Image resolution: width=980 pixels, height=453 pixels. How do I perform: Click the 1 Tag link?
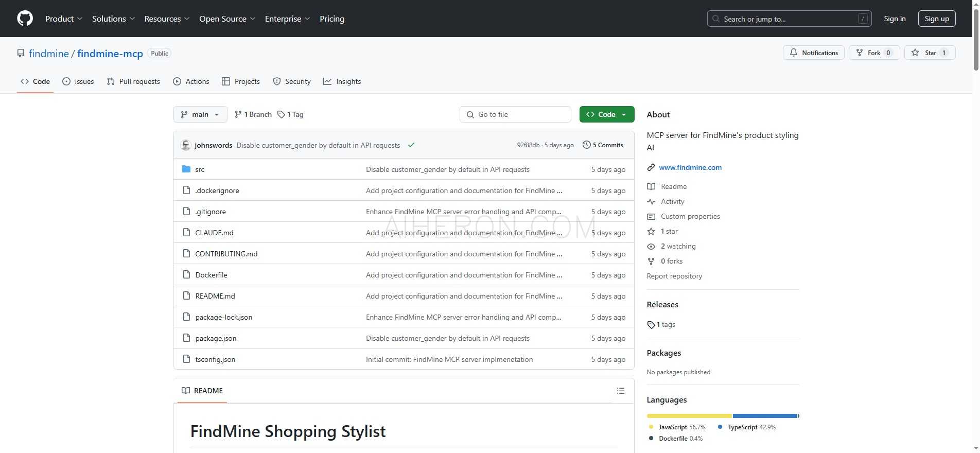click(x=290, y=114)
